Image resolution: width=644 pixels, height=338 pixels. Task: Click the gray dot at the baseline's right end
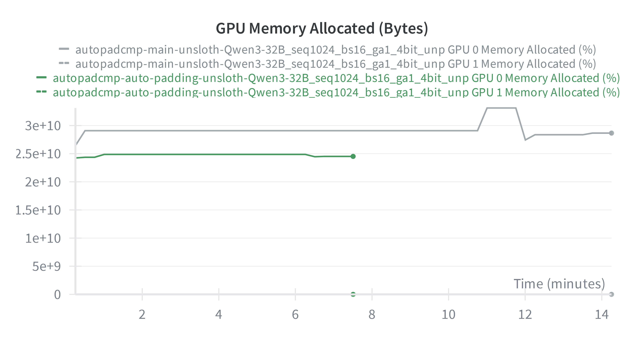click(611, 294)
